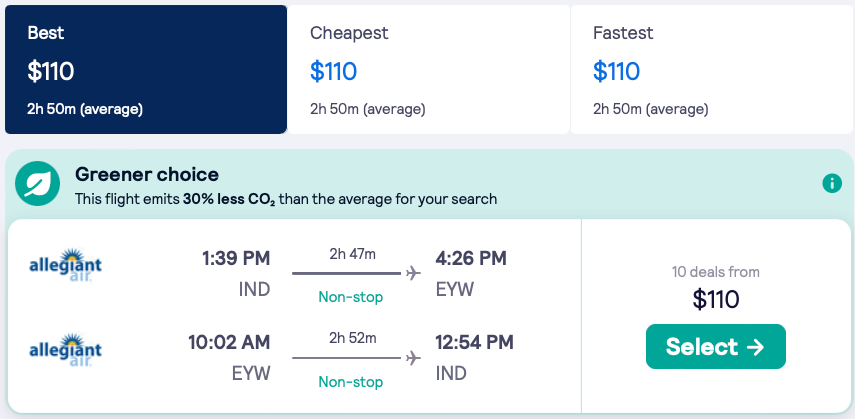Click the 4:26 PM arrival time
The height and width of the screenshot is (419, 855).
[x=471, y=259]
